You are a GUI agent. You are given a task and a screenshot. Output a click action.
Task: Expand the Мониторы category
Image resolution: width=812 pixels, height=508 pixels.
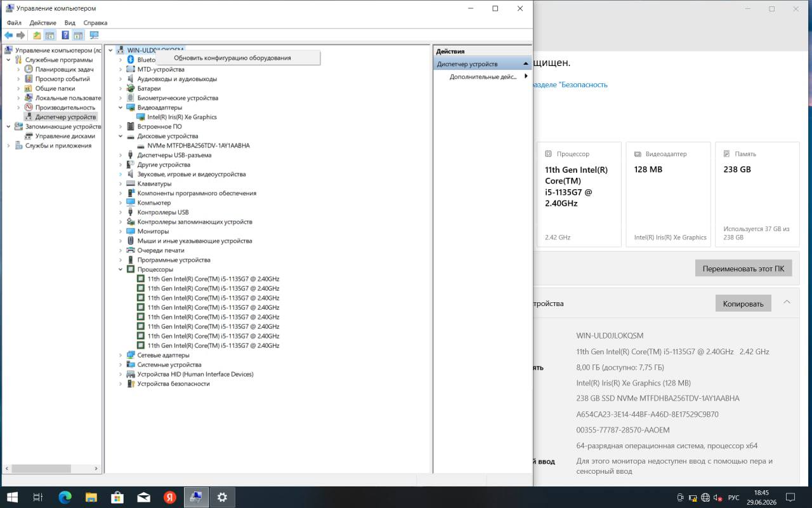[121, 231]
